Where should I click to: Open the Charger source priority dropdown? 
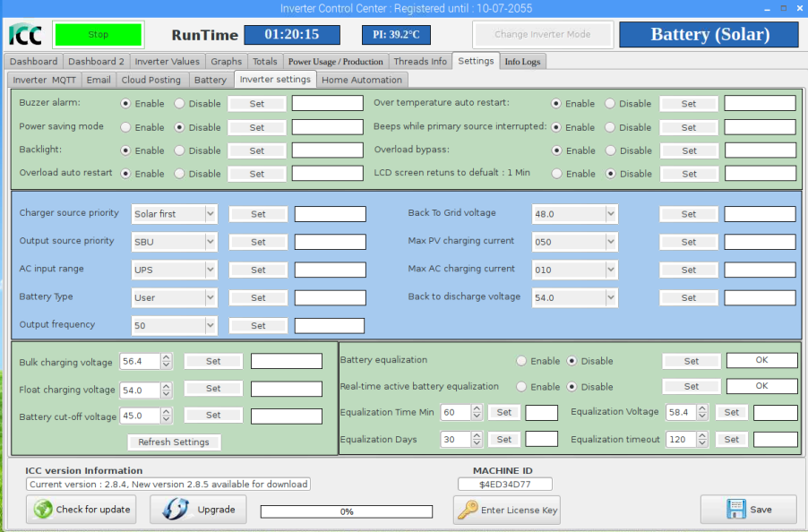[211, 214]
